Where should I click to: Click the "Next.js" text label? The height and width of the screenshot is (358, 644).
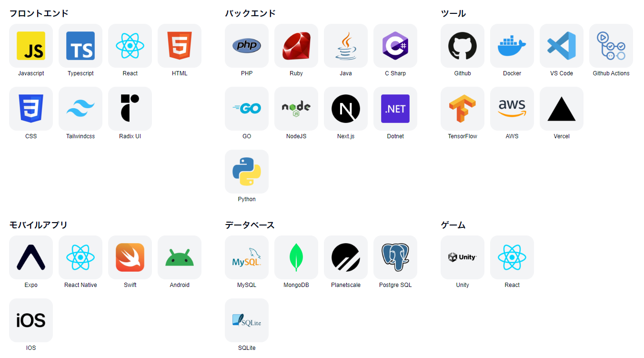coord(346,136)
